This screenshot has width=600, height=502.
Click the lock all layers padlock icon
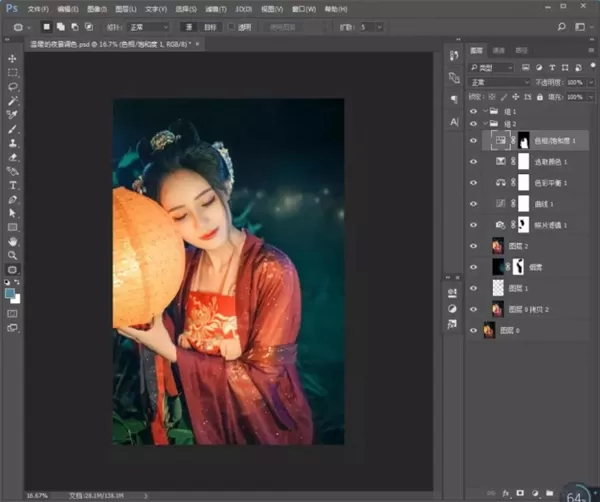click(x=540, y=97)
